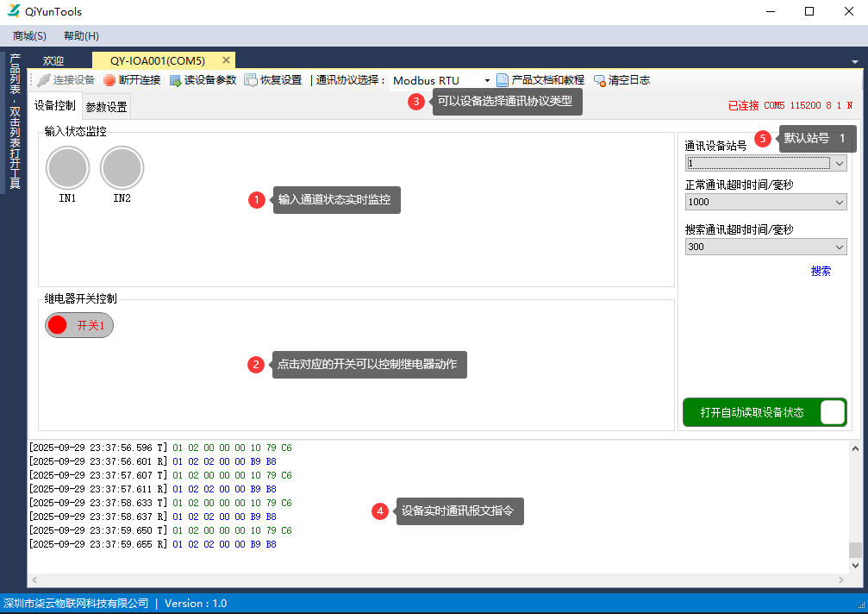This screenshot has height=614, width=868.
Task: Switch to the 欢迎 welcome tab
Action: tap(53, 61)
